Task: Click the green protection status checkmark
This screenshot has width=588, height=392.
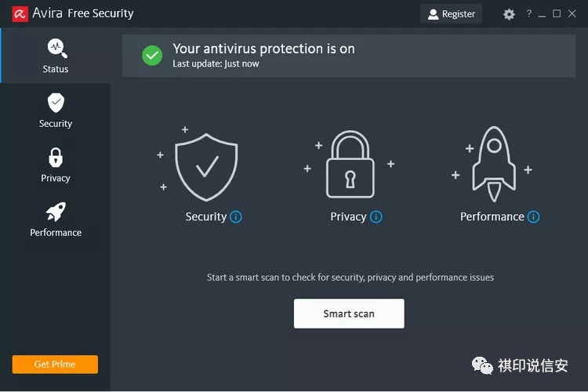Action: coord(152,55)
